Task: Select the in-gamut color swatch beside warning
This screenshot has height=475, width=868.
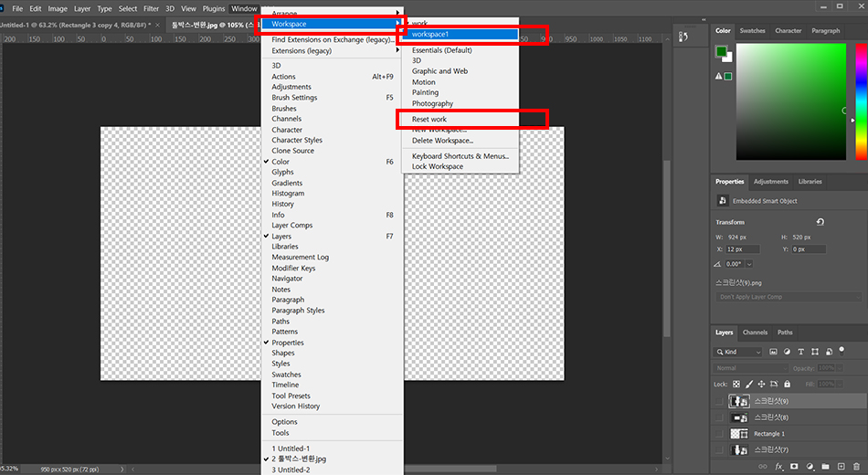Action: coord(728,77)
